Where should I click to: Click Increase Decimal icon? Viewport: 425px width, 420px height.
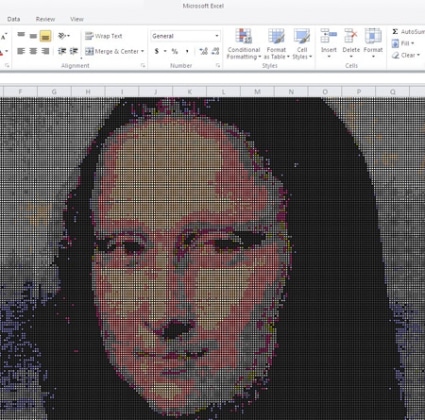point(203,51)
